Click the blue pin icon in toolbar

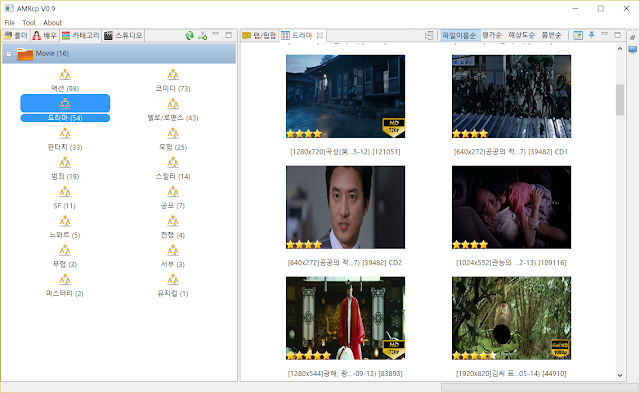(x=591, y=35)
